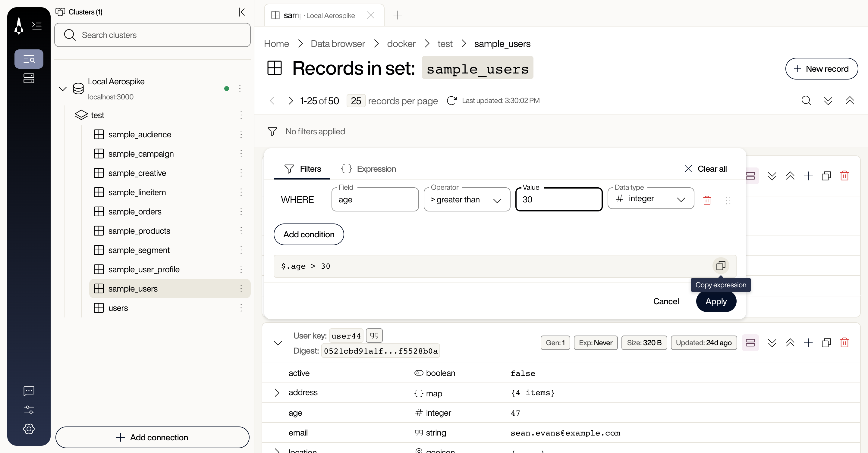Grab the drag handle of filter row
868x453 pixels.
(x=728, y=200)
